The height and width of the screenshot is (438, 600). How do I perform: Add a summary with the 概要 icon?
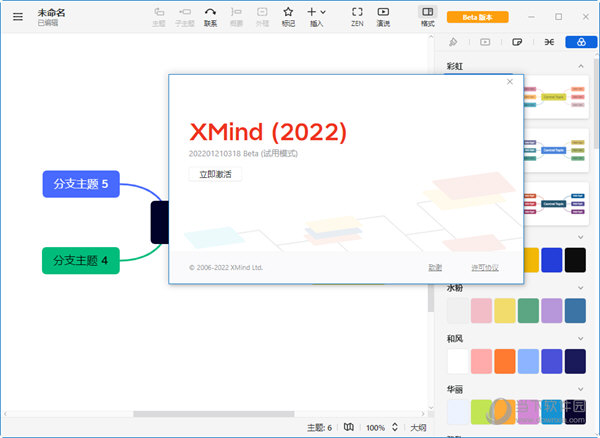tap(236, 17)
